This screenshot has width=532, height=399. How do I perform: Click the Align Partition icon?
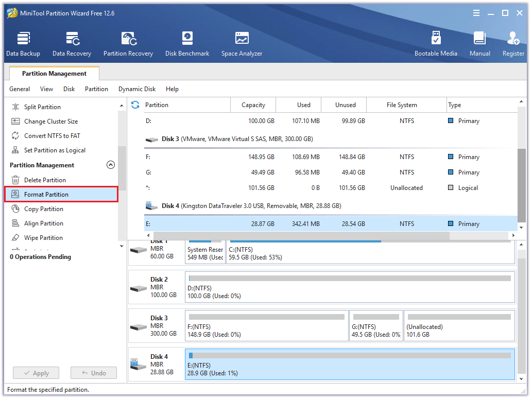click(15, 223)
